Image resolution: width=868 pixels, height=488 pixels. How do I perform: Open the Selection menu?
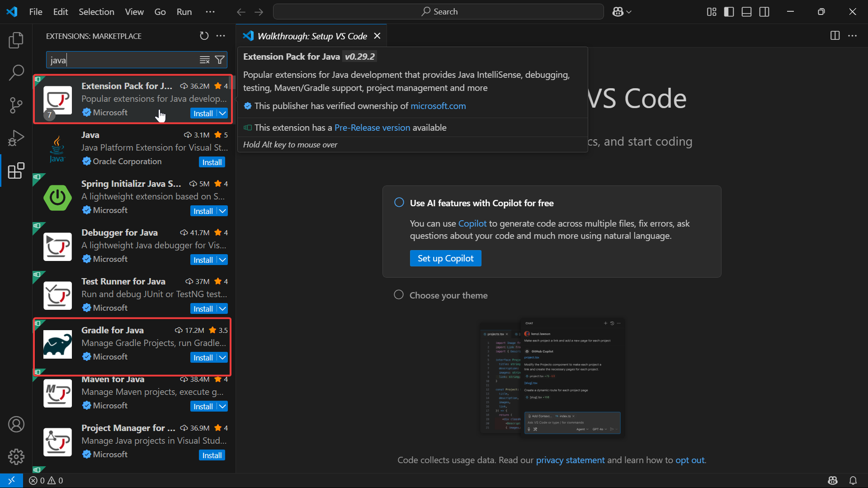[96, 12]
